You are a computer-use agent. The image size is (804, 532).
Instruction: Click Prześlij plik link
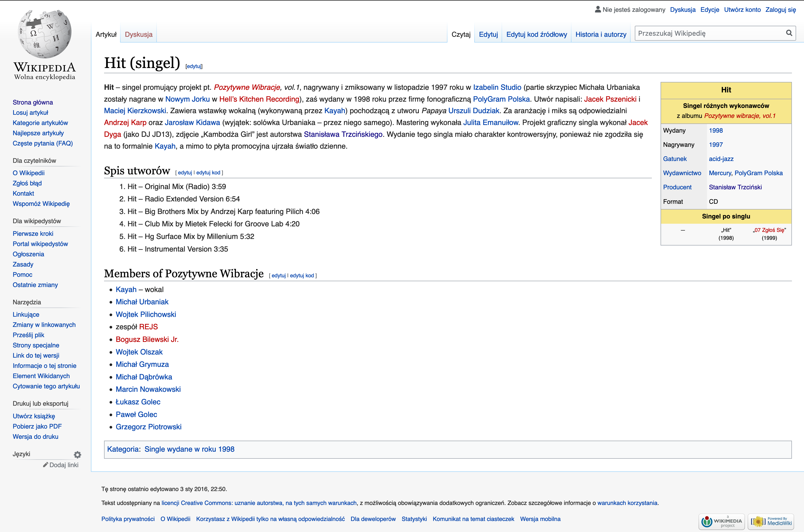tap(28, 335)
